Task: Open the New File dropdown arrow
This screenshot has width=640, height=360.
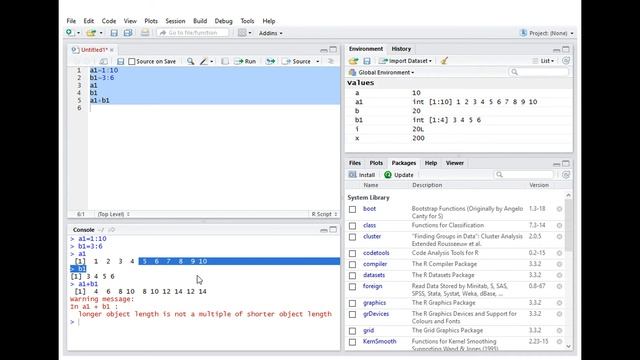Action: point(78,33)
